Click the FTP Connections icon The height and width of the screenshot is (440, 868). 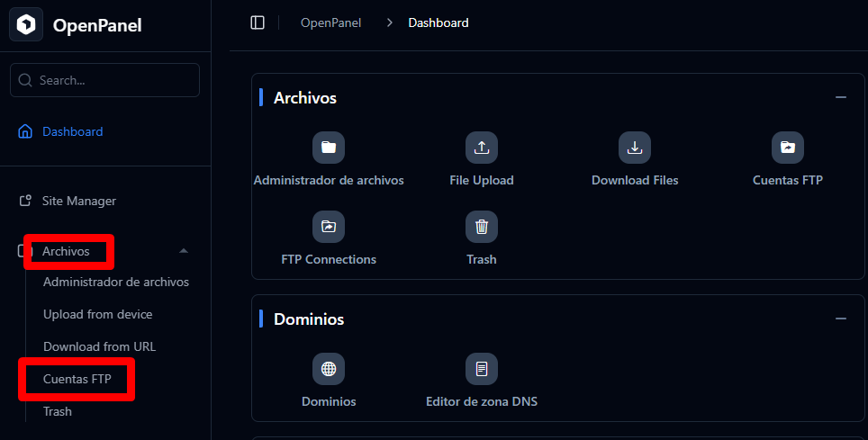(329, 227)
